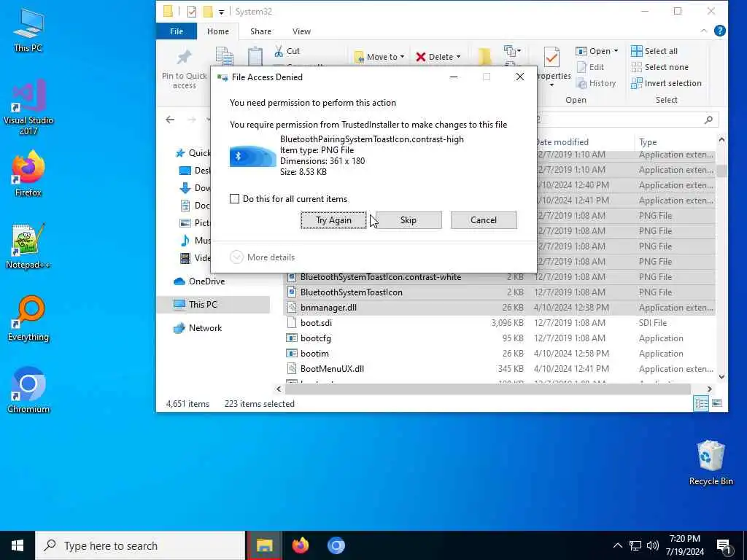
Task: Sort by Date modified column header
Action: click(562, 142)
